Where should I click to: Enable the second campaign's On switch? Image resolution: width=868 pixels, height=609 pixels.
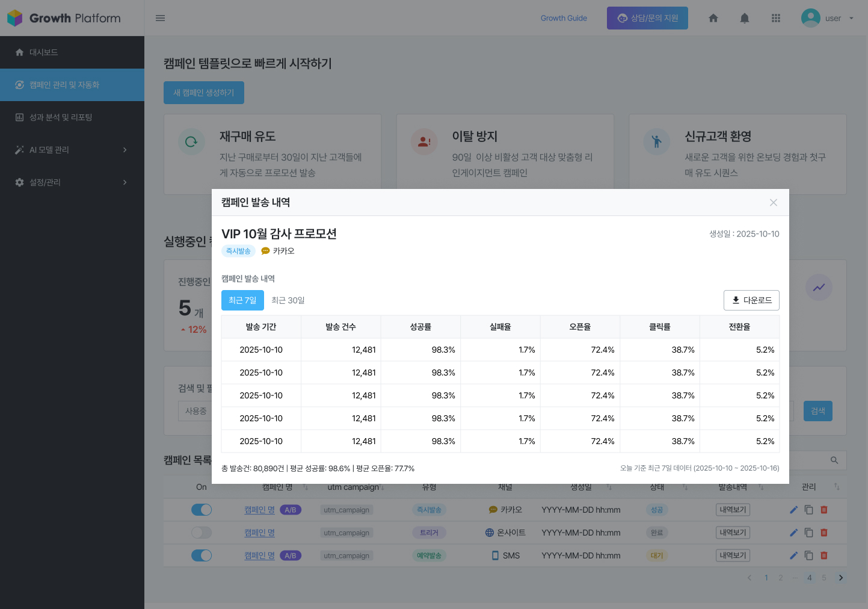pos(202,532)
